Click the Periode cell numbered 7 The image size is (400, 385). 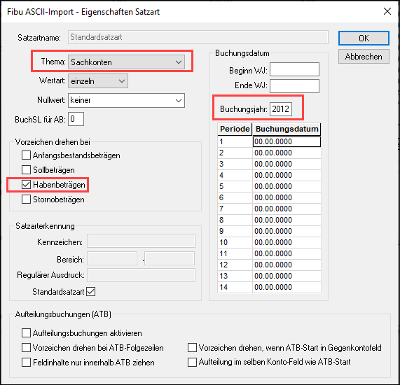235,209
